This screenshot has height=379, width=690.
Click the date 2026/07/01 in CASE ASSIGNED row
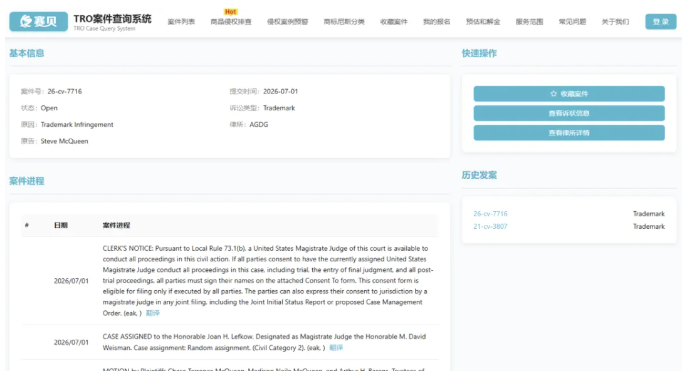click(x=71, y=342)
